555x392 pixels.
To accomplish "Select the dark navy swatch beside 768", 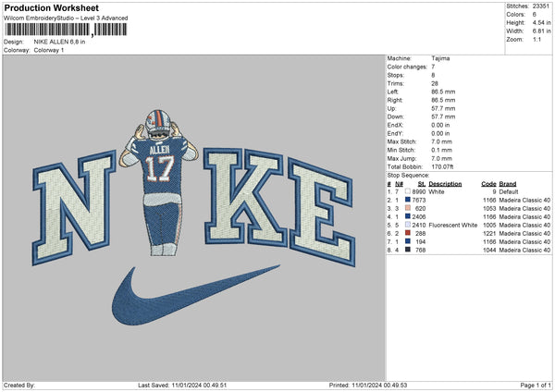I will [x=408, y=250].
